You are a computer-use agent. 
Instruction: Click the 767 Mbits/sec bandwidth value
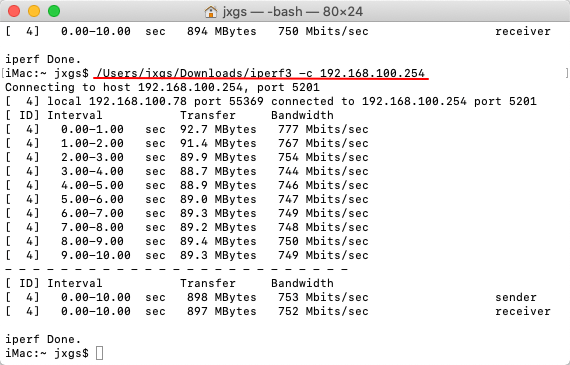pyautogui.click(x=323, y=143)
